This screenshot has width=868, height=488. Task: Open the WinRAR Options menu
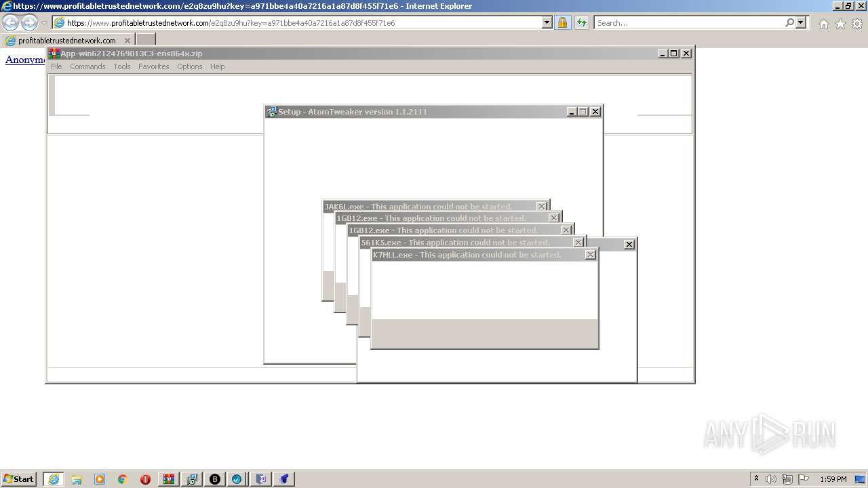pos(190,66)
